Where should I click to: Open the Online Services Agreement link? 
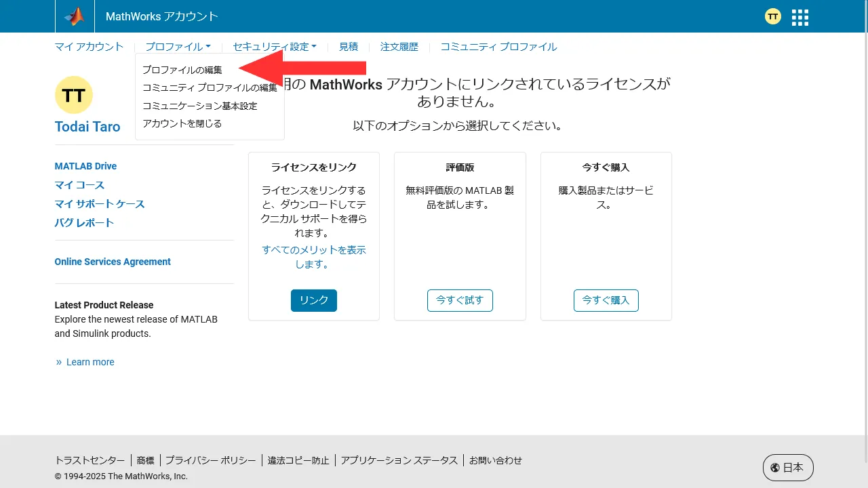(113, 262)
